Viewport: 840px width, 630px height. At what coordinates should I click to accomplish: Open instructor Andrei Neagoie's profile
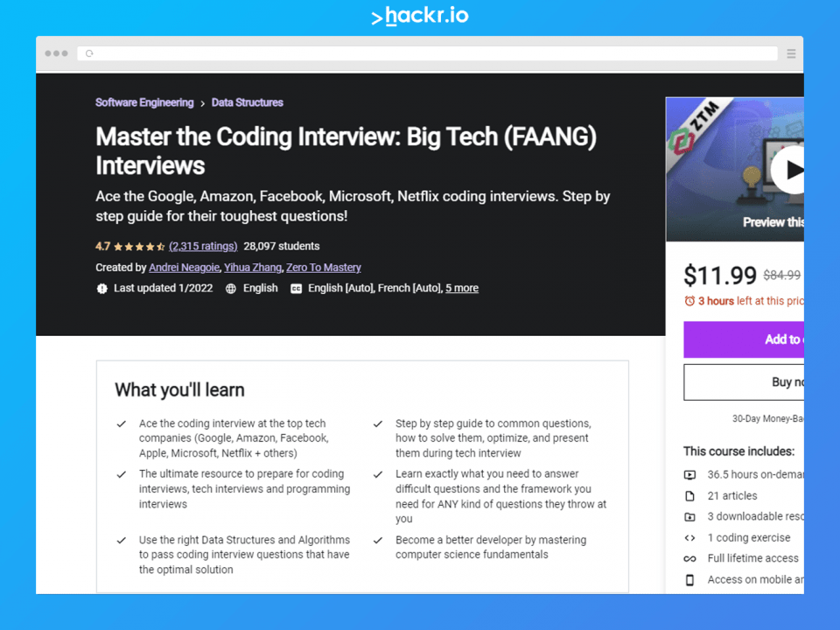coord(185,268)
